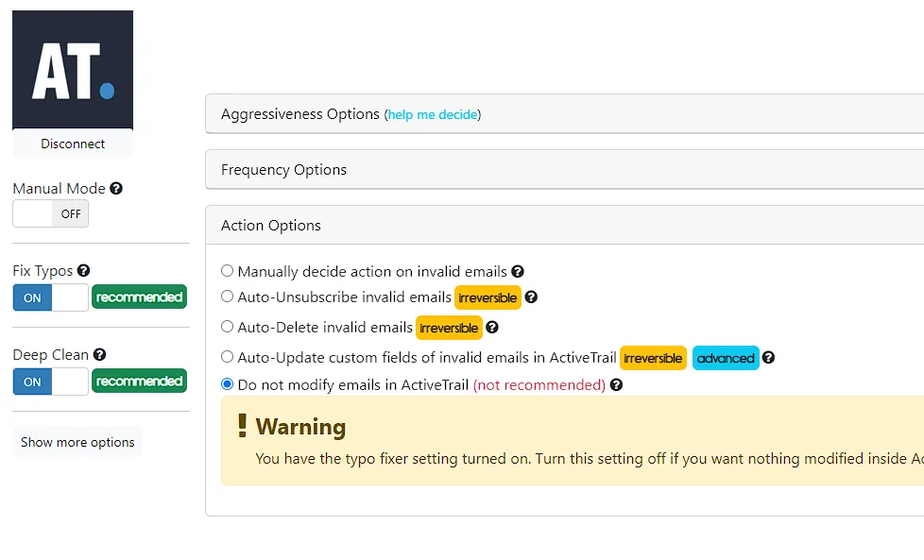Select Auto-Update custom fields radio option
924x560 pixels.
[x=227, y=356]
